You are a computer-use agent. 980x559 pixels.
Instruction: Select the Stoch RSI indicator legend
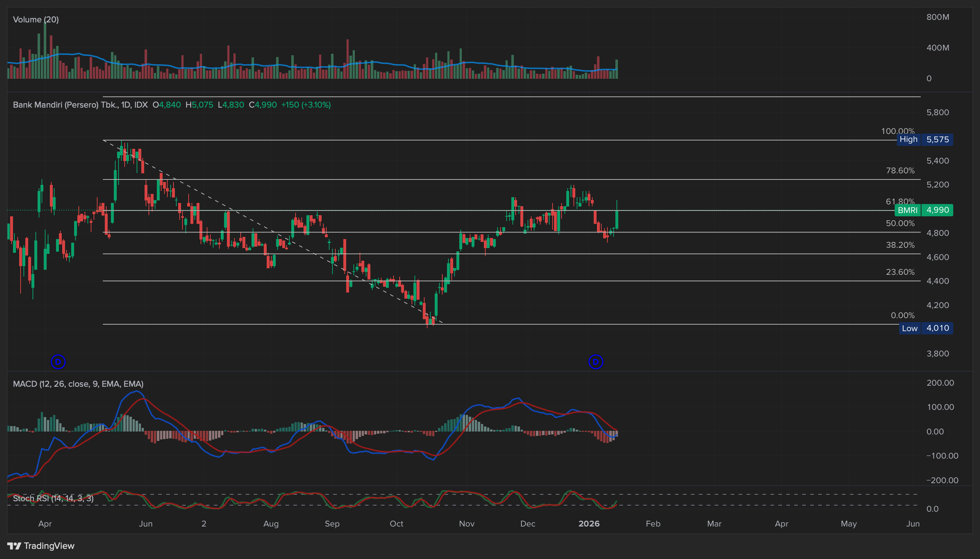point(53,498)
